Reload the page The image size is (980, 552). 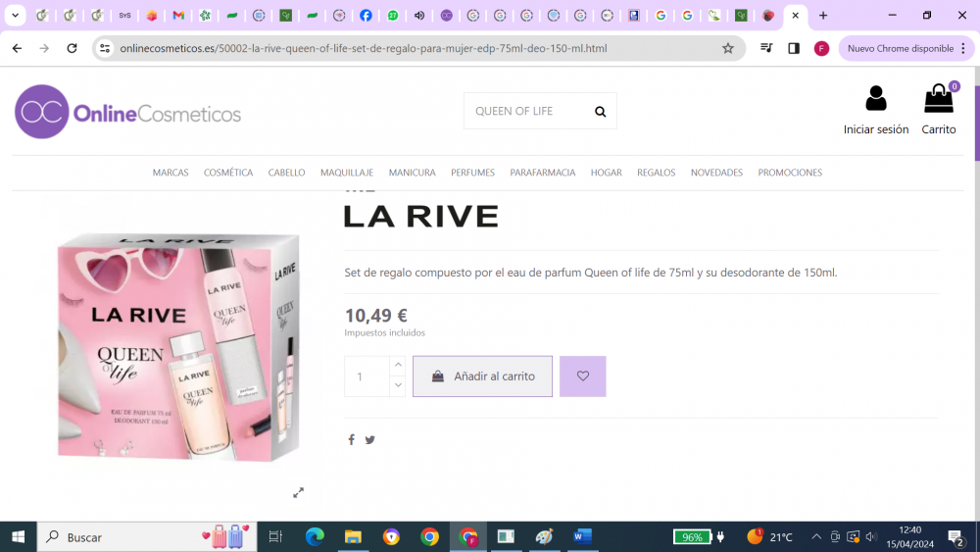(x=72, y=48)
